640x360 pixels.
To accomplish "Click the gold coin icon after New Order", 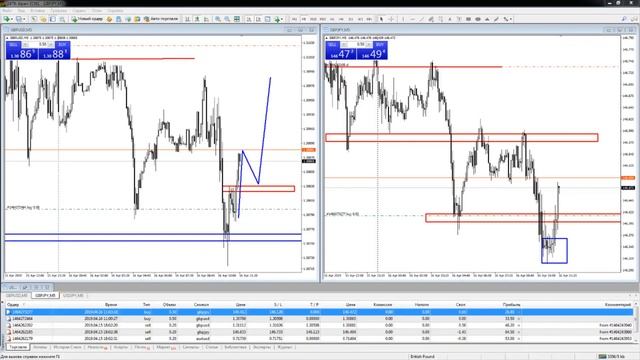I will tap(109, 19).
